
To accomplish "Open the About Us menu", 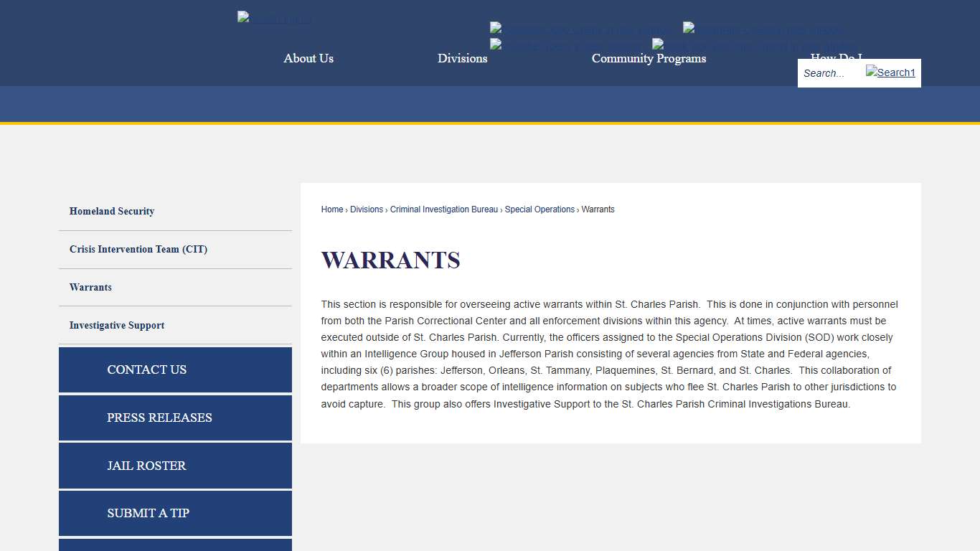I will tap(308, 59).
